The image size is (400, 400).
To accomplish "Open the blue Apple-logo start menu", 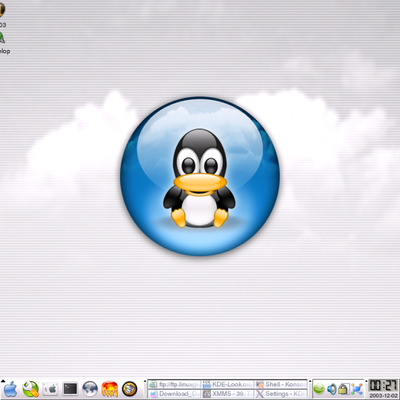I will 10,389.
